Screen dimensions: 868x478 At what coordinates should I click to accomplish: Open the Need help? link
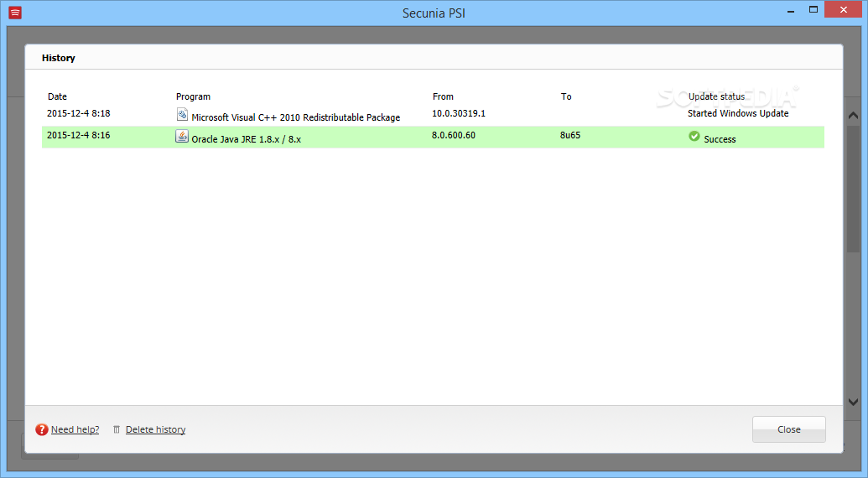click(x=75, y=429)
